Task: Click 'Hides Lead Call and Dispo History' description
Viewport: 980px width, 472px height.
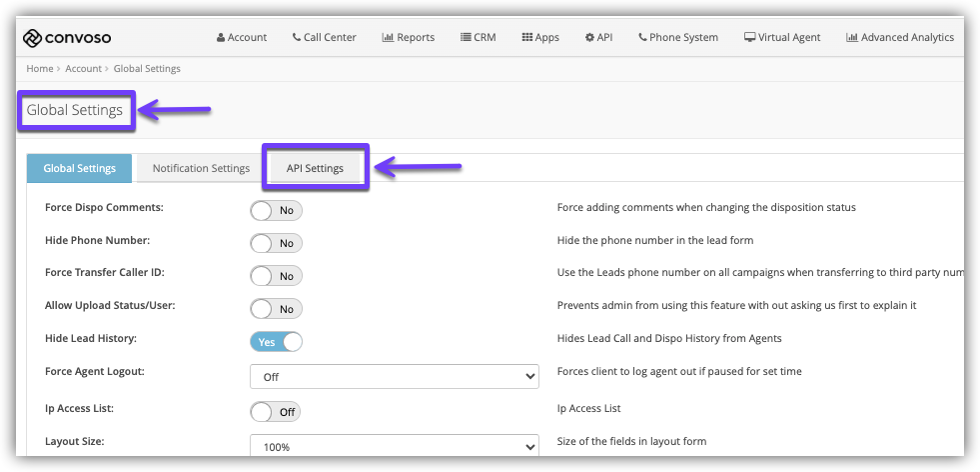Action: click(669, 339)
